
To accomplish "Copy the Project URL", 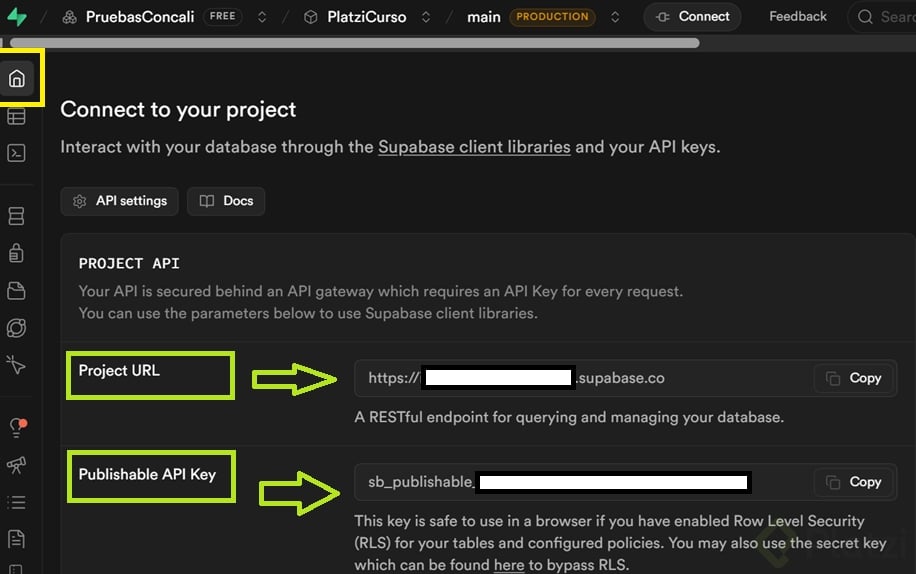I will [x=854, y=378].
